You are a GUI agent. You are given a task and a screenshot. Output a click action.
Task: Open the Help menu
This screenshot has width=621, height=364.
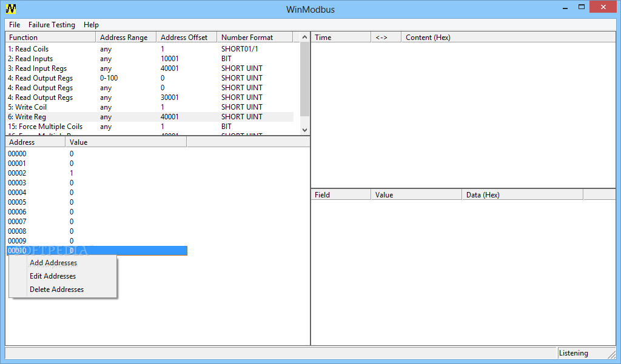[91, 25]
